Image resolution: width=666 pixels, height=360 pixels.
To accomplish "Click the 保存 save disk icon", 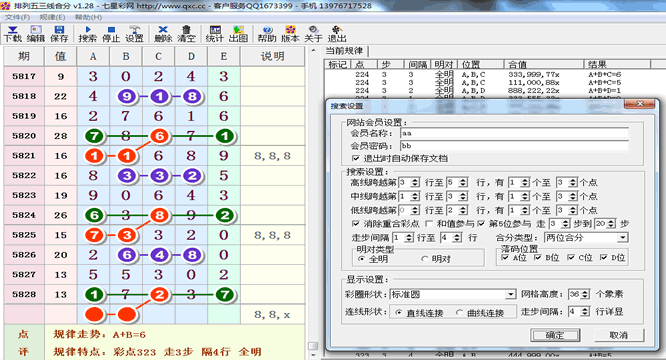I will point(59,34).
